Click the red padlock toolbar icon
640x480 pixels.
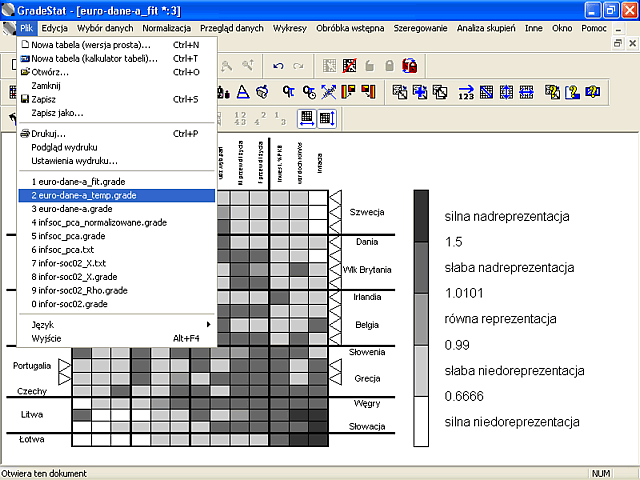410,66
